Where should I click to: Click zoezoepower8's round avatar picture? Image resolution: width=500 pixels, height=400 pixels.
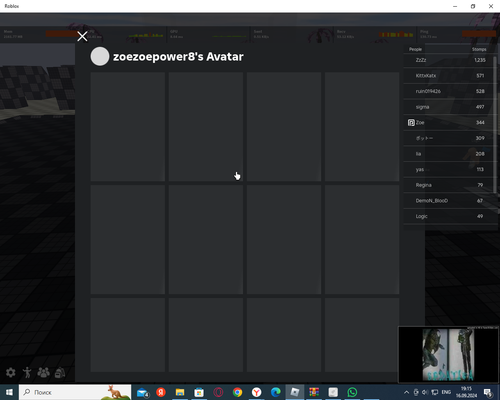tap(100, 56)
